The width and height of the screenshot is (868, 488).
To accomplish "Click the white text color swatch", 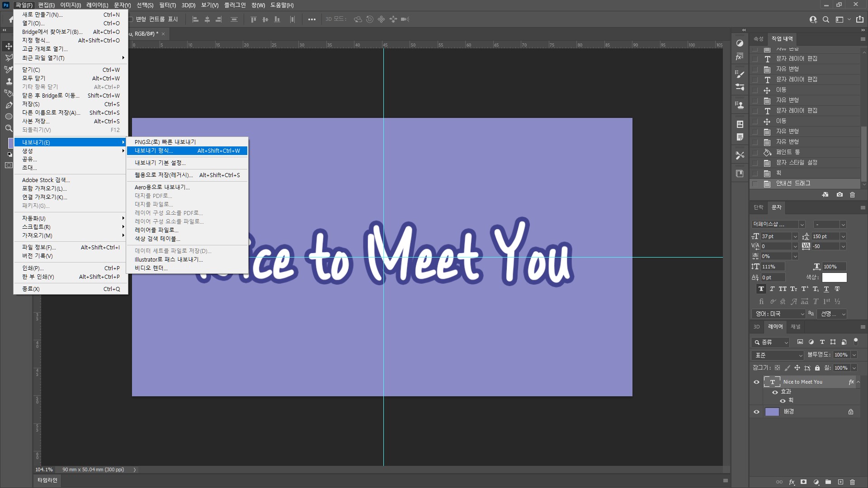I will 834,277.
